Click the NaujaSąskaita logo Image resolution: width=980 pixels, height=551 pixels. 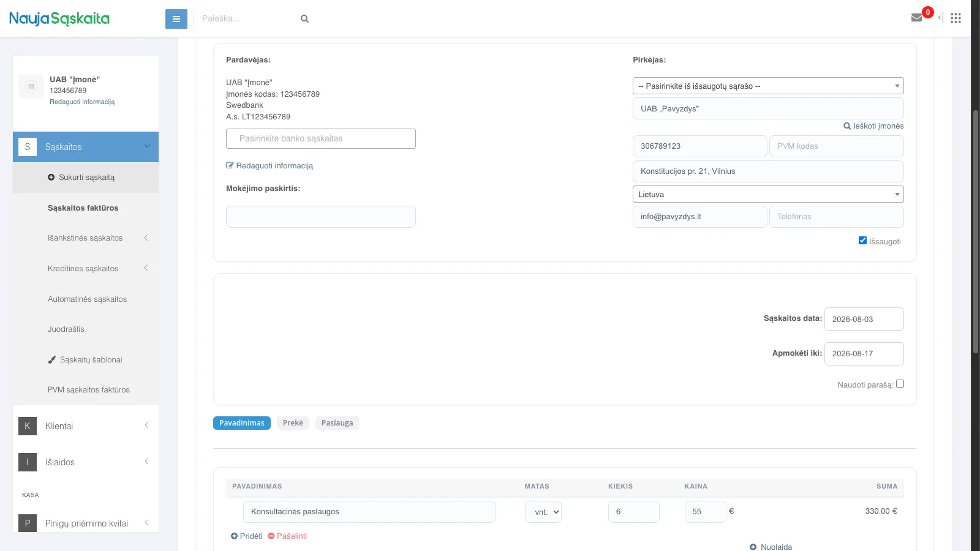coord(59,19)
